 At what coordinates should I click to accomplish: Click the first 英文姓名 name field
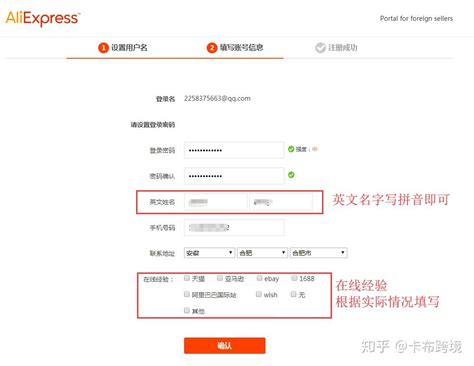point(216,202)
